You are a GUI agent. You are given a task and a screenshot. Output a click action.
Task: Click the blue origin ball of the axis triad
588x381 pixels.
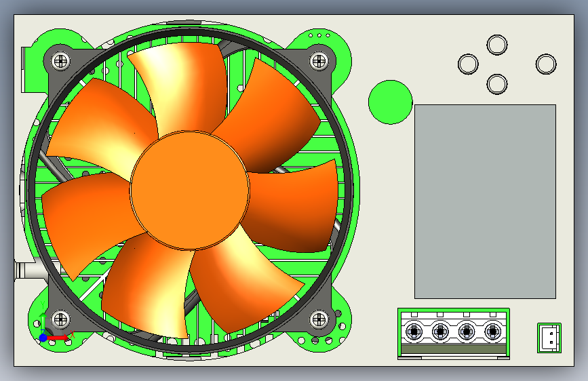[43, 338]
